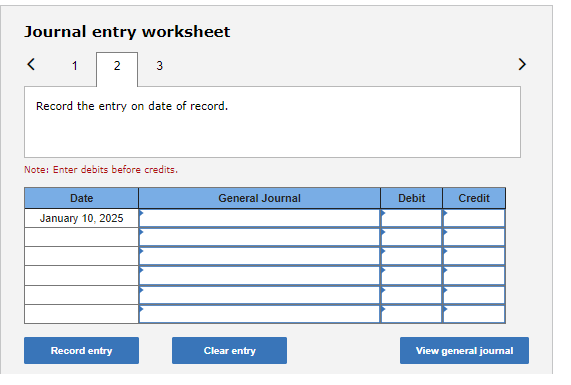Select Debit cell in third row
Screen dimensions: 571x385
click(411, 256)
